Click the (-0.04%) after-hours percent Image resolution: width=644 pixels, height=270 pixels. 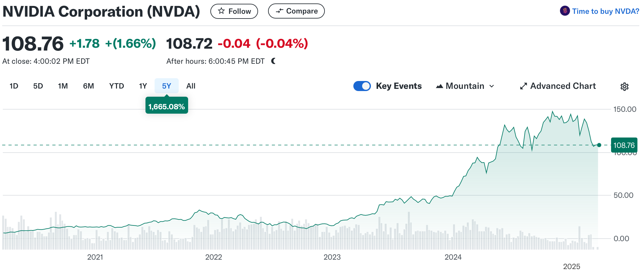pos(282,43)
